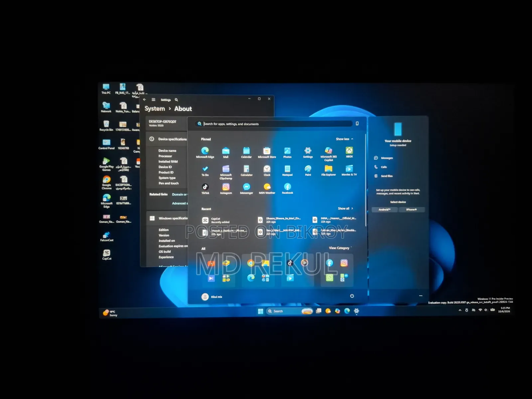Open Calculator from pinned apps
This screenshot has width=532, height=399.
click(x=246, y=171)
